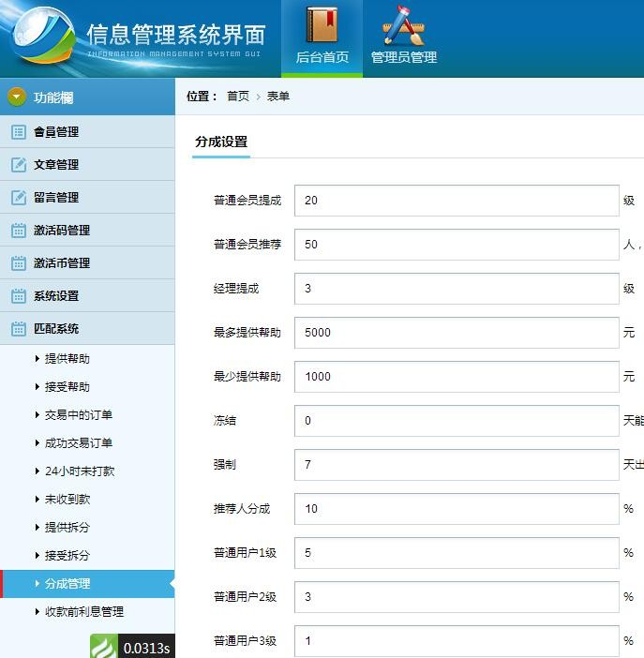Screen dimensions: 644x658
Task: Open 留言管理 menu section
Action: [x=87, y=197]
